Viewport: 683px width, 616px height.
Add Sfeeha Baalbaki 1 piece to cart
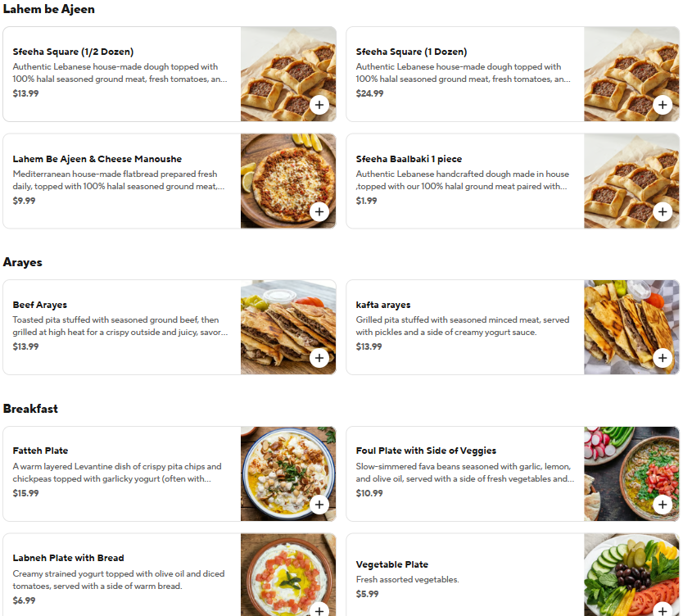[663, 211]
